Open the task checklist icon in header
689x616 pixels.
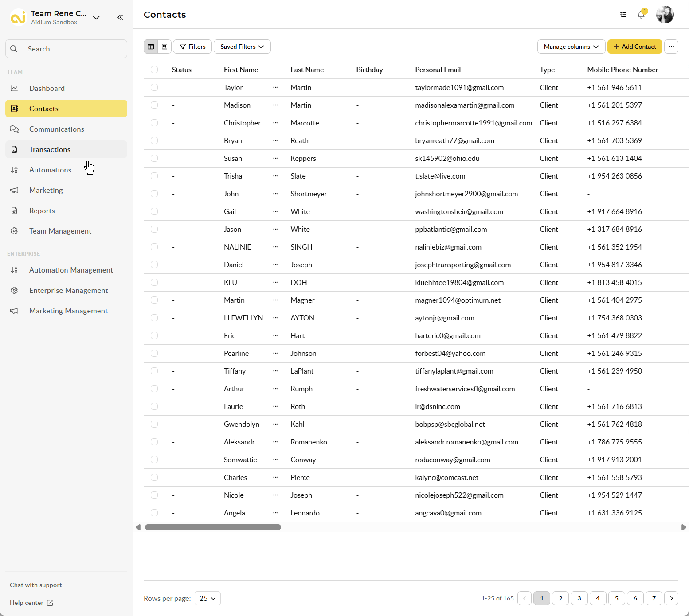tap(623, 15)
